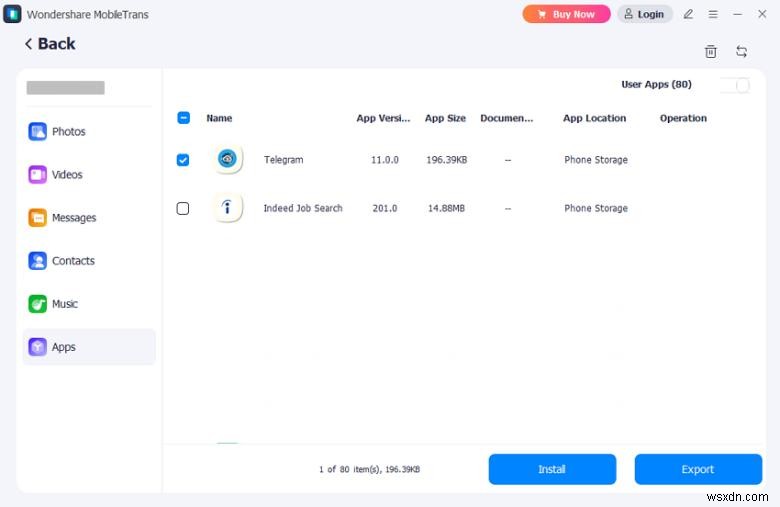Click the App Version column header
Image resolution: width=780 pixels, height=507 pixels.
coord(383,118)
